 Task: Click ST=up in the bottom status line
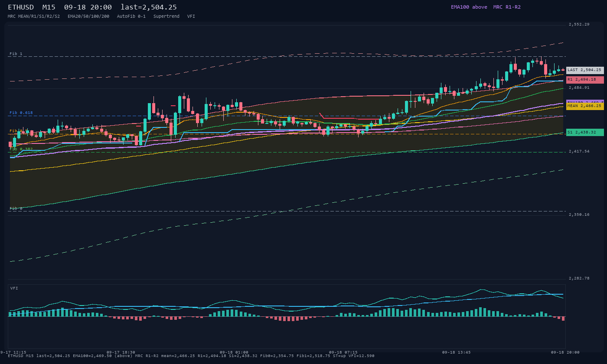tap(339, 356)
